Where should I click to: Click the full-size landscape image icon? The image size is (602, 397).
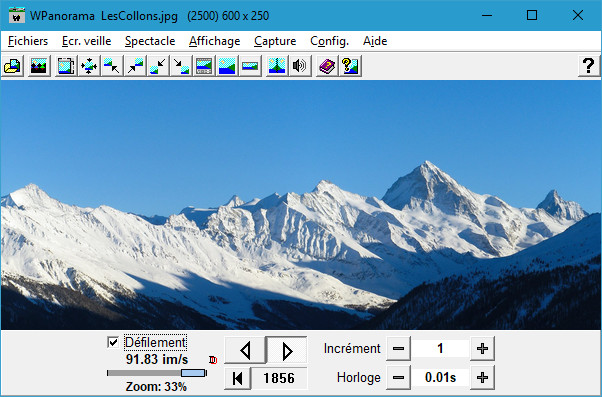point(227,66)
